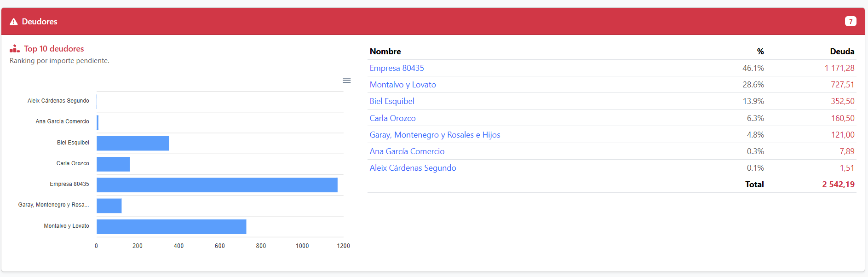Open the Empresa 80435 link
Viewport: 868px width, 277px height.
(x=397, y=68)
